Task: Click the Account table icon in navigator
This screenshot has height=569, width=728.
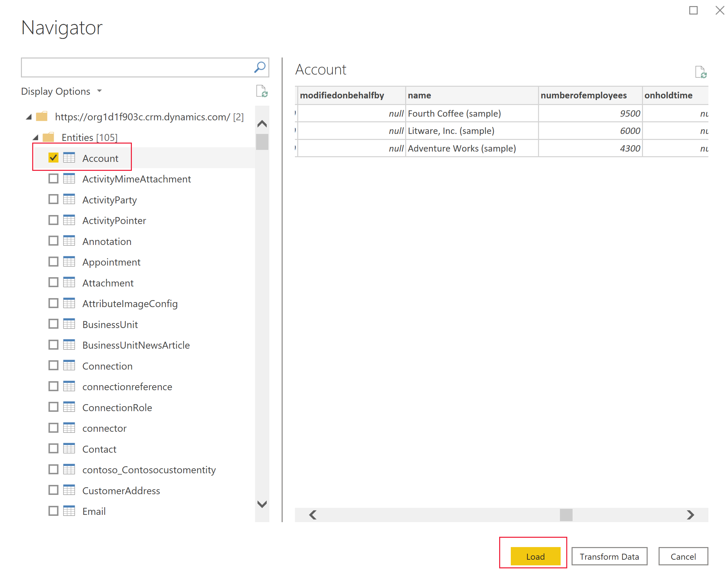Action: coord(69,158)
